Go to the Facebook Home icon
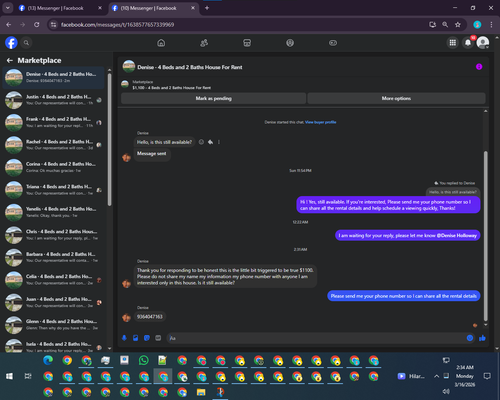 [x=161, y=43]
